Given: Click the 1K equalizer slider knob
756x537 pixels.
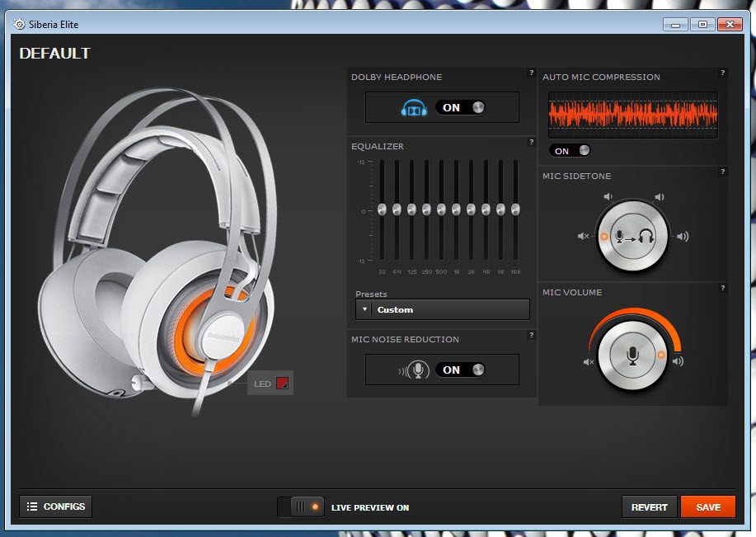Looking at the screenshot, I should [x=456, y=210].
